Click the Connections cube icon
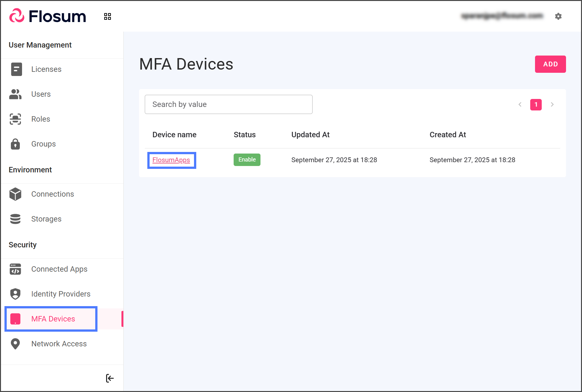 tap(15, 194)
